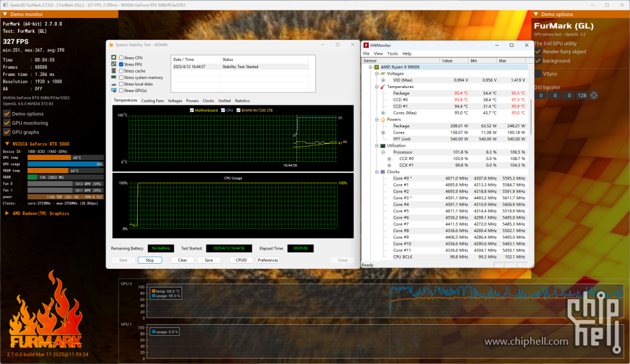Click the Stop button in AIDA64
Image resolution: width=630 pixels, height=364 pixels.
click(x=150, y=260)
